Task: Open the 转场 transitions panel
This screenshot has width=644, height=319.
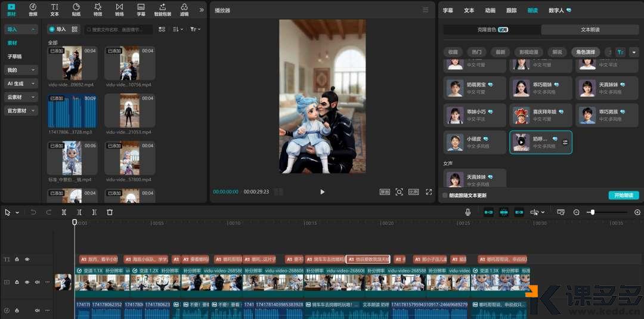Action: pos(119,10)
